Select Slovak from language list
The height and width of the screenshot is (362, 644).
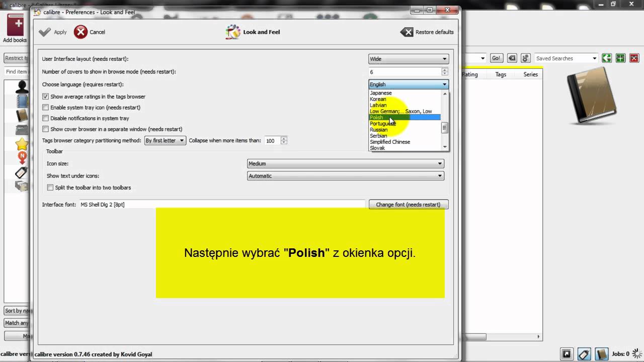coord(377,148)
